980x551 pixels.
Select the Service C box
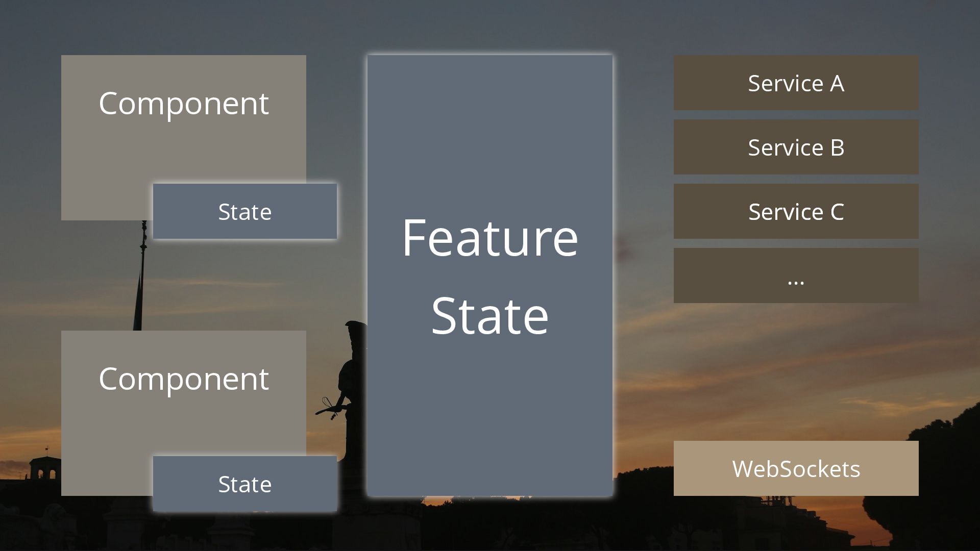click(x=796, y=211)
